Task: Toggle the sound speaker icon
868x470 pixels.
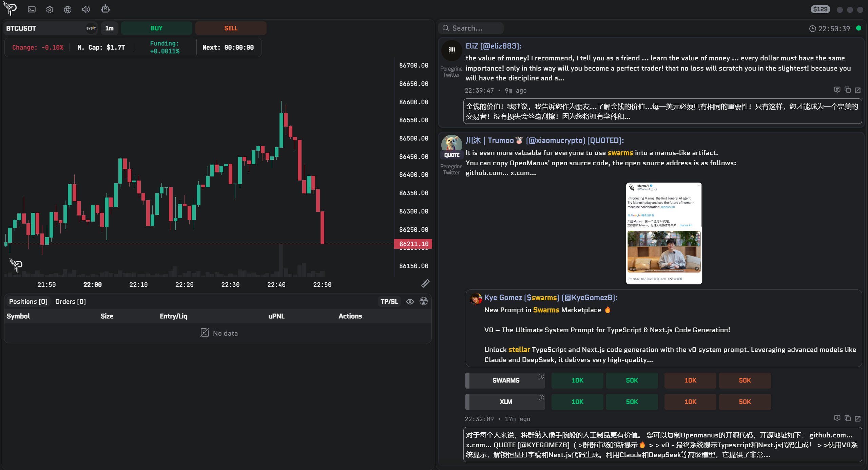Action: (86, 10)
